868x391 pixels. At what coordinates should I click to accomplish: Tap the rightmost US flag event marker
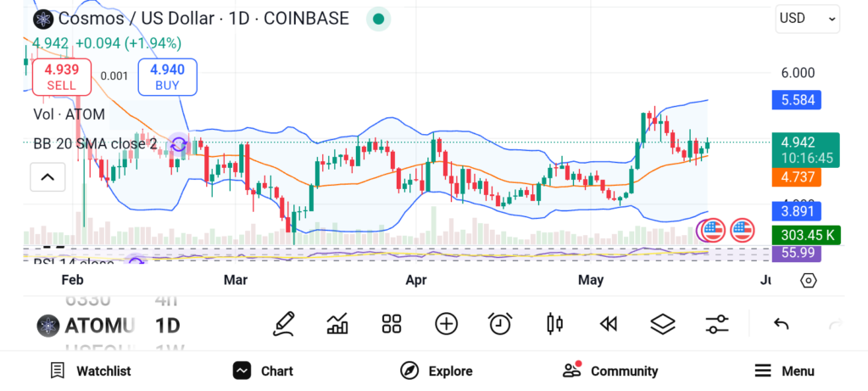tap(743, 231)
